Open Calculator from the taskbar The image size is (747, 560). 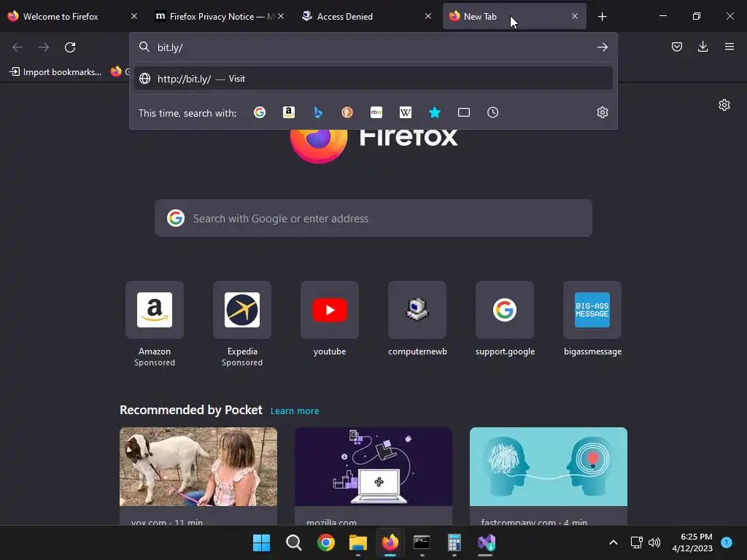coord(454,542)
